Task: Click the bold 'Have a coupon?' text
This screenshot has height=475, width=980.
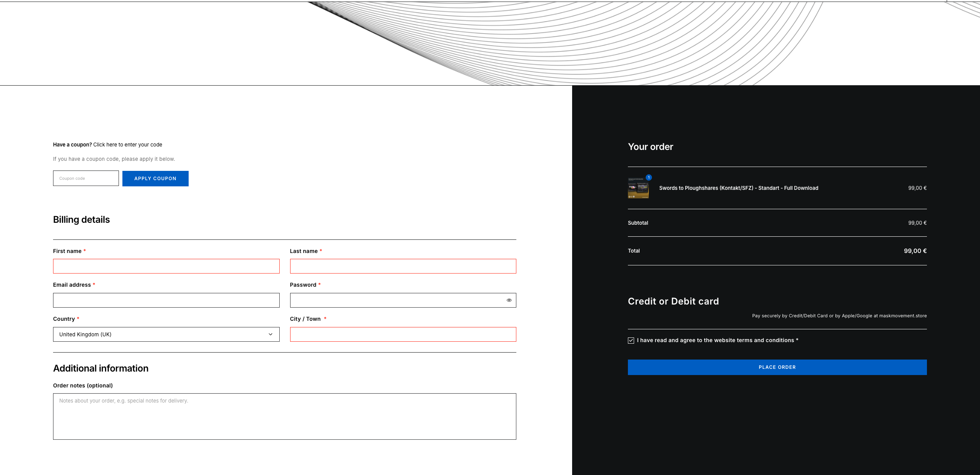Action: pos(72,145)
